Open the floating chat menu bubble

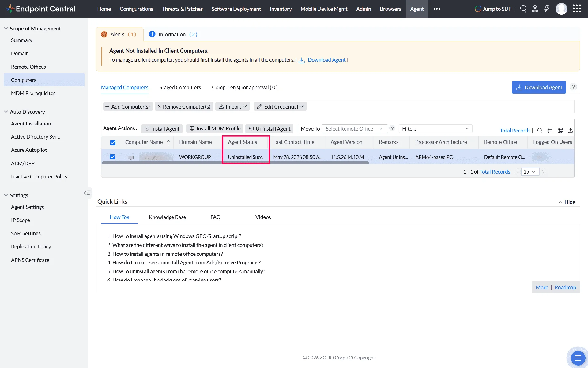click(x=578, y=358)
